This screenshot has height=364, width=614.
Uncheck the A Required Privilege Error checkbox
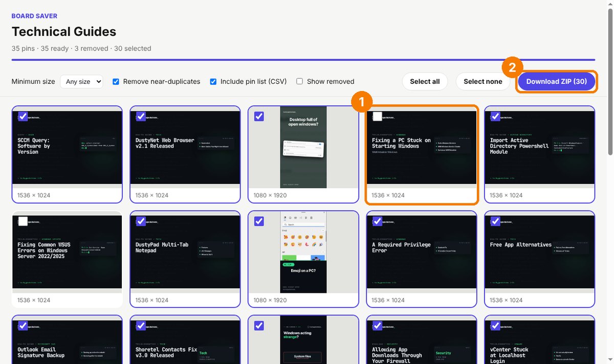(x=378, y=221)
